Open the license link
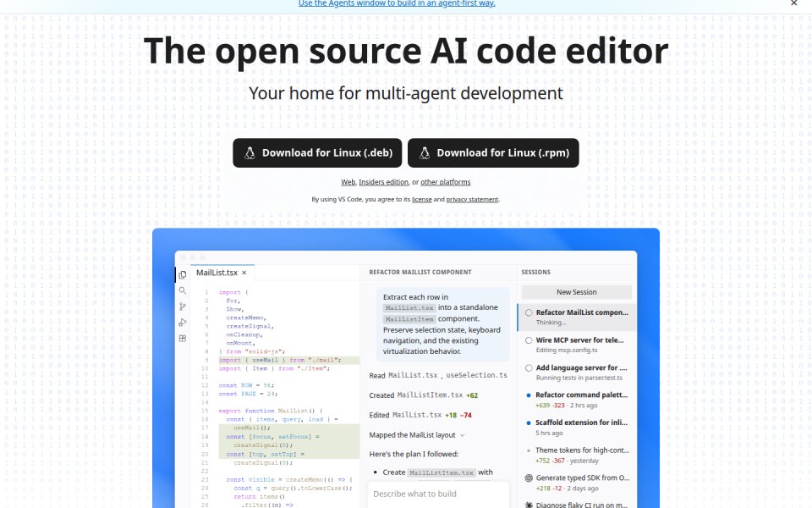 tap(421, 199)
